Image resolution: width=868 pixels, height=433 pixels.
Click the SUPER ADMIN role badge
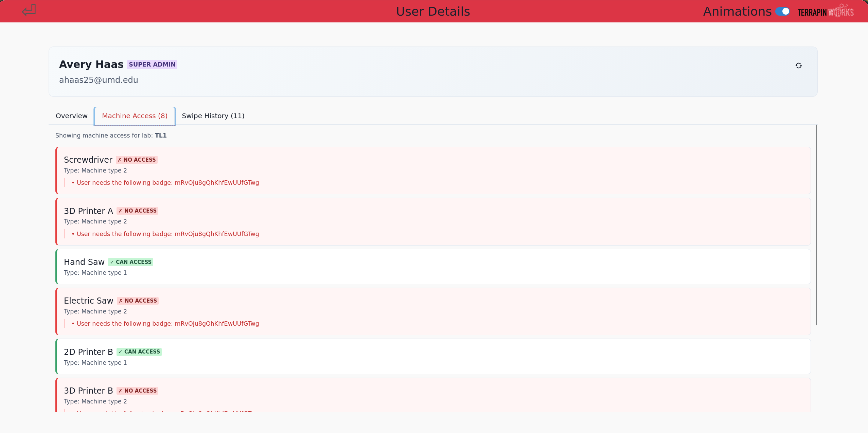tap(152, 65)
